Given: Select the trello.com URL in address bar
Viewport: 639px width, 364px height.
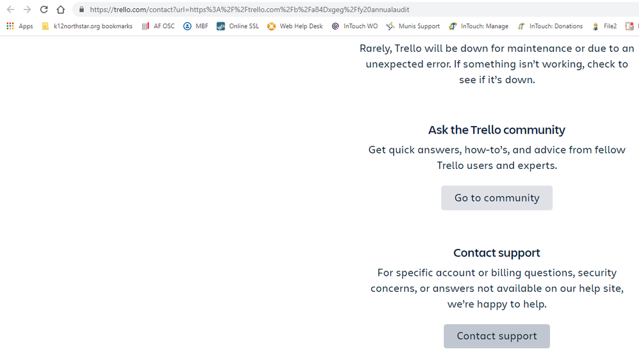Looking at the screenshot, I should (x=250, y=10).
